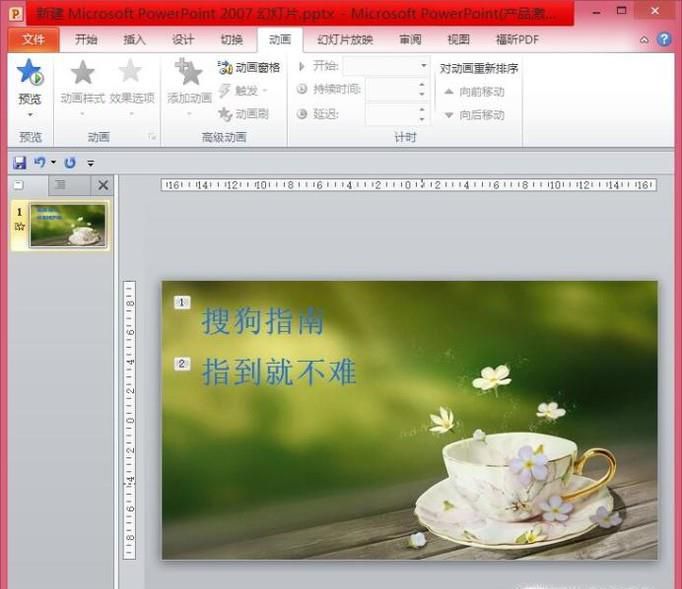Click the title text 搜狗指南 on slide

tap(263, 321)
